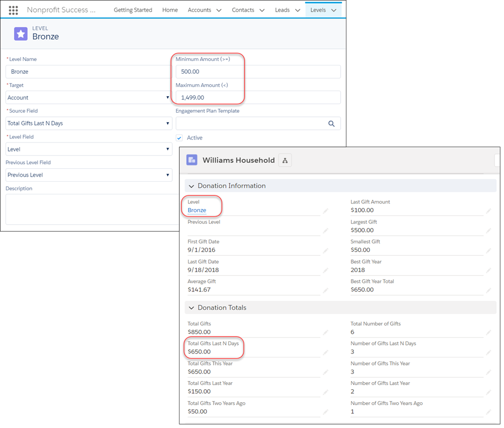This screenshot has width=504, height=428.
Task: Expand the Levels tab chevron menu
Action: pos(334,10)
